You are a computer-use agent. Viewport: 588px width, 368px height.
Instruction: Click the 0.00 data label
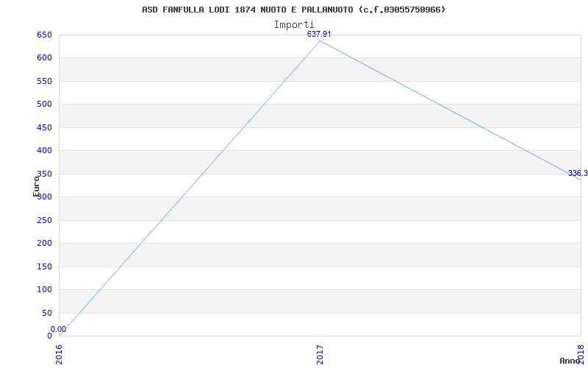coord(59,329)
